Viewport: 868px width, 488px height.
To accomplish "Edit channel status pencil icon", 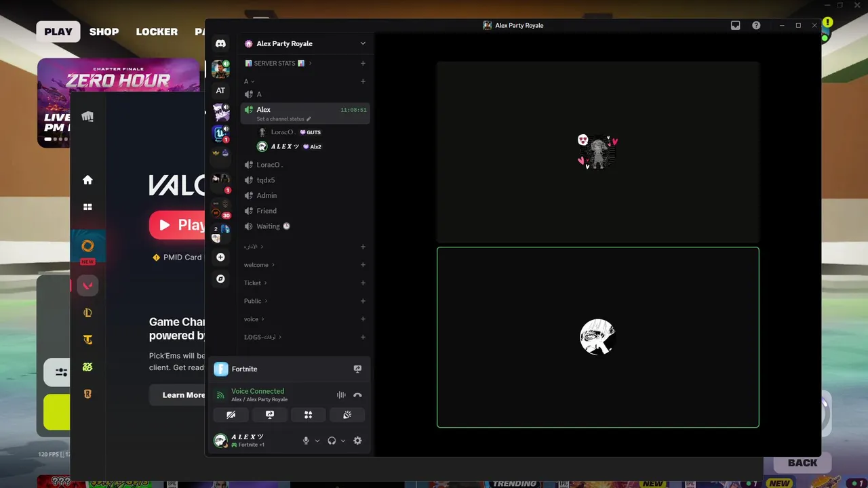I will (x=309, y=119).
